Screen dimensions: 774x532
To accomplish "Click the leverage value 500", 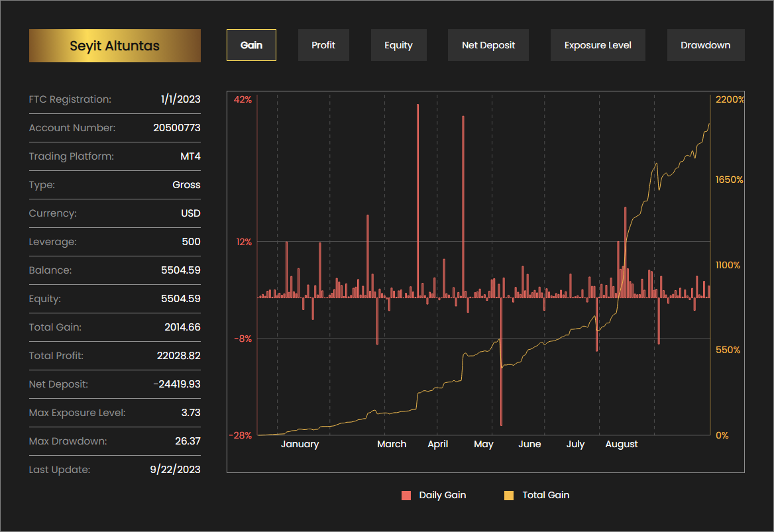I will coord(191,242).
